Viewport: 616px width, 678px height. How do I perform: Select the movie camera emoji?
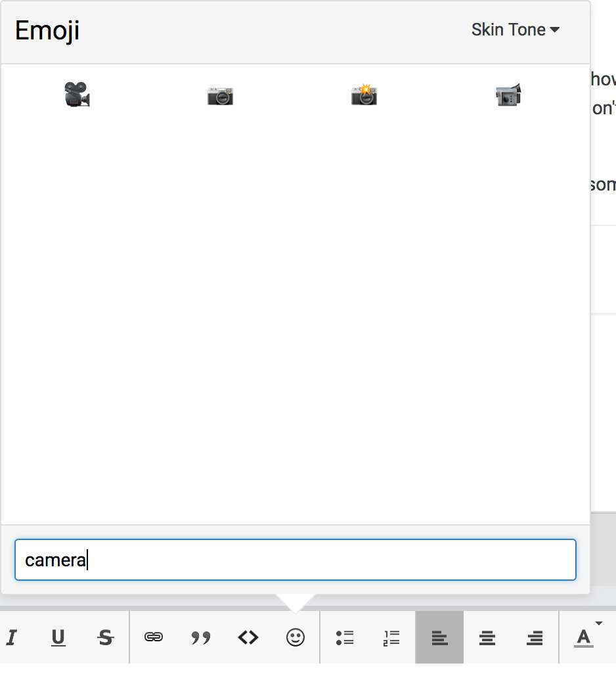tap(77, 95)
